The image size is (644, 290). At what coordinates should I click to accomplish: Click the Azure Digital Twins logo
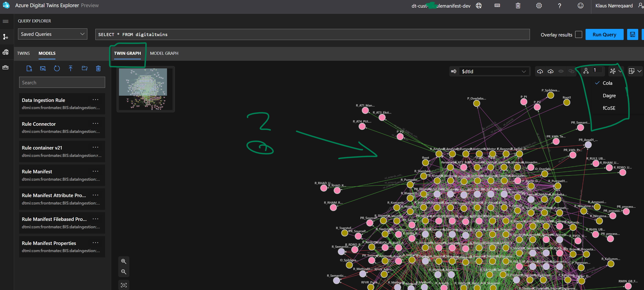pyautogui.click(x=6, y=5)
